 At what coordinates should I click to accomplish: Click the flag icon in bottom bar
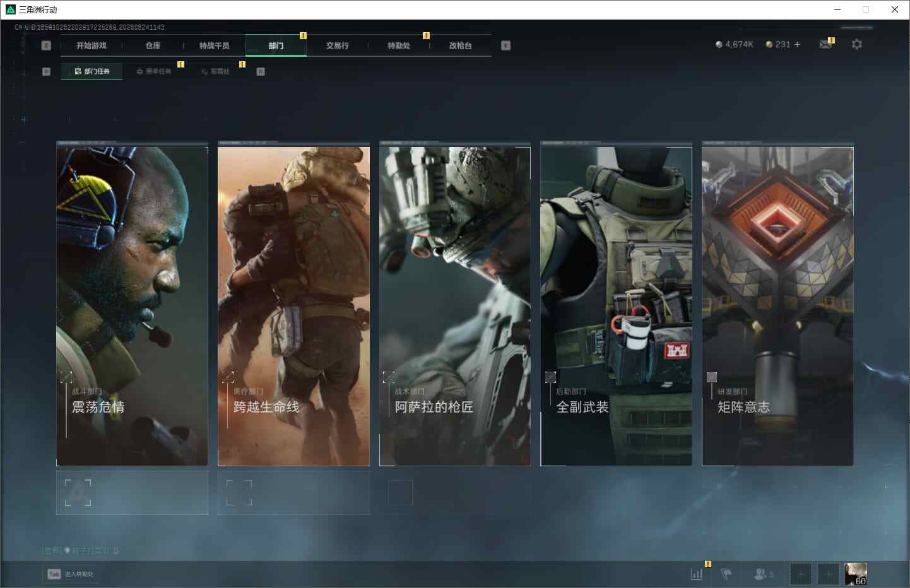coord(726,574)
